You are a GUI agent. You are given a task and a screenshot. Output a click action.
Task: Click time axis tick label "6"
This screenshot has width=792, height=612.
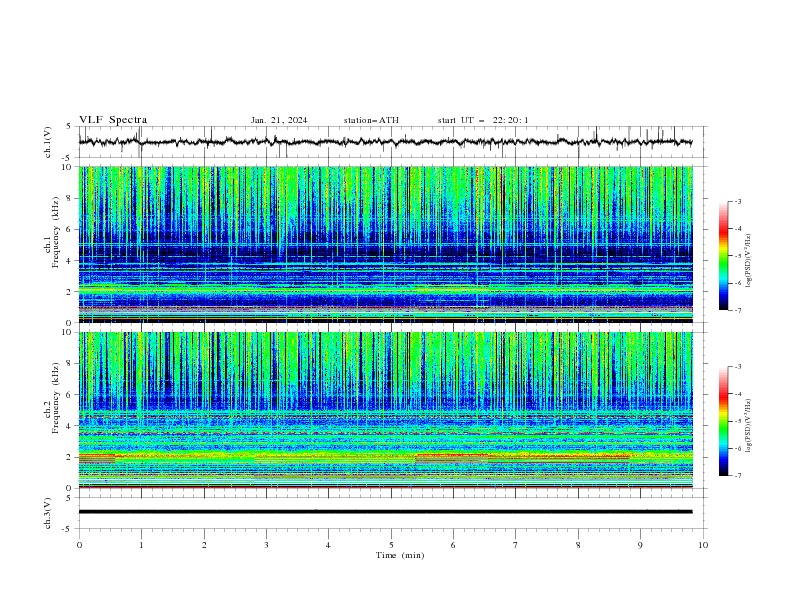coord(453,545)
